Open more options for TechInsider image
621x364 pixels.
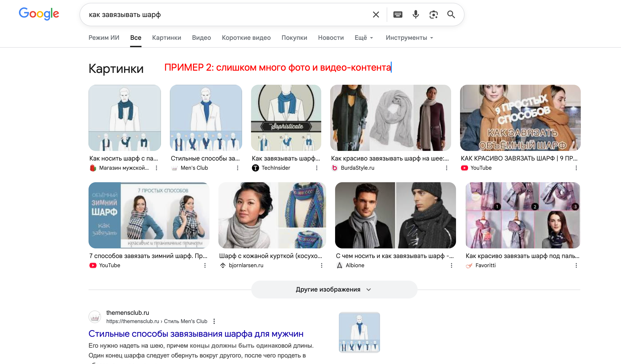[x=316, y=168]
